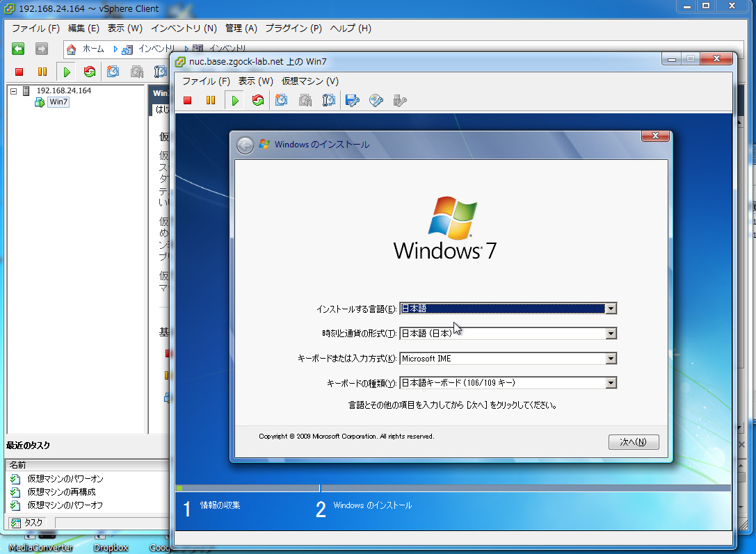Image resolution: width=756 pixels, height=554 pixels.
Task: Click the suspend icon in vSphere main toolbar
Action: 42,72
